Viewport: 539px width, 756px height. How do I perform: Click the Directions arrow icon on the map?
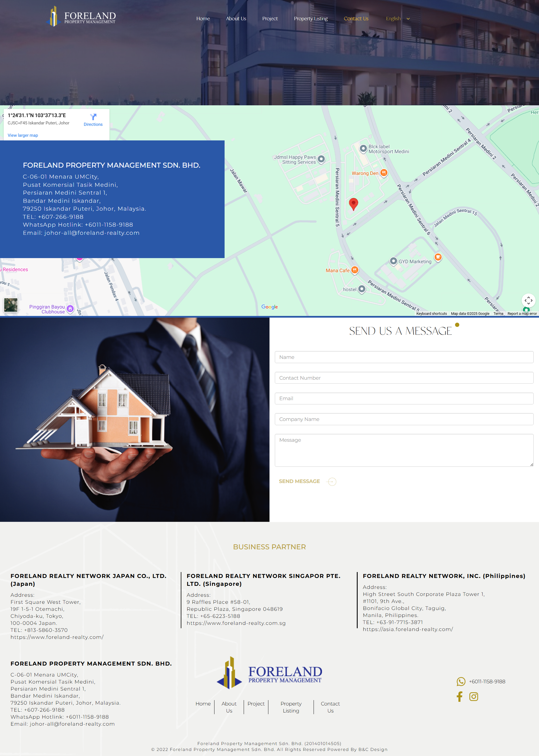(x=93, y=117)
